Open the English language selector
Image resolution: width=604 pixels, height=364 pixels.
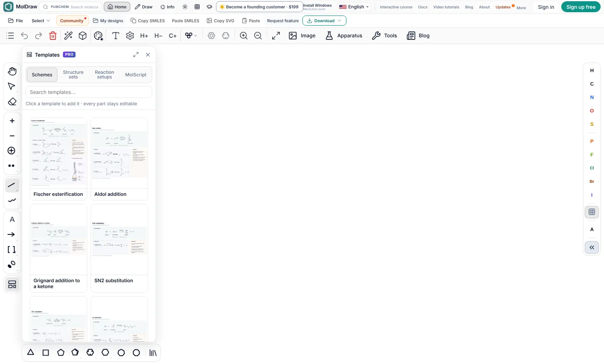point(354,7)
